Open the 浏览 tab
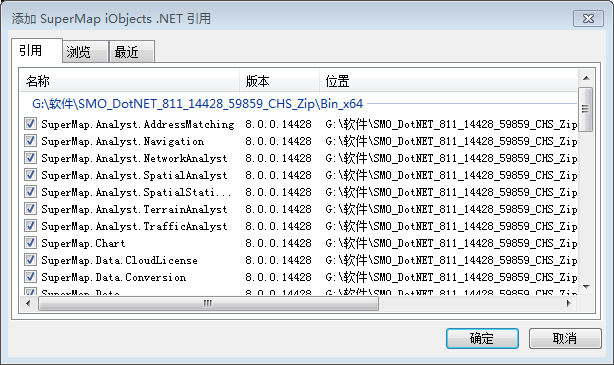 (85, 52)
